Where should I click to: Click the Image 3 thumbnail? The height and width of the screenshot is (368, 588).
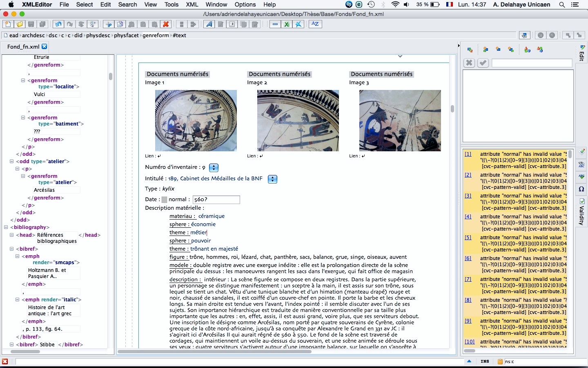tap(400, 121)
